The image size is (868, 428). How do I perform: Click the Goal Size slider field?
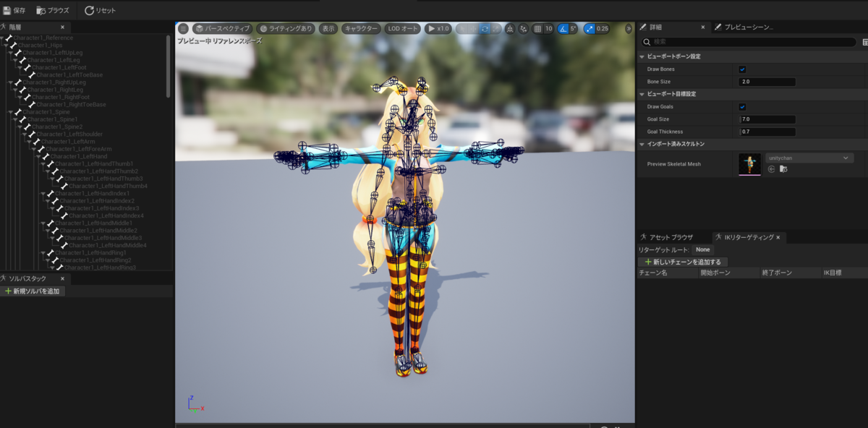click(767, 119)
